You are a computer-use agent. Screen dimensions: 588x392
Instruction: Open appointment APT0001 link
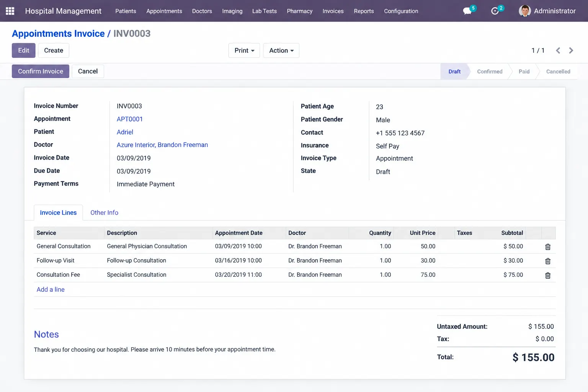click(130, 119)
